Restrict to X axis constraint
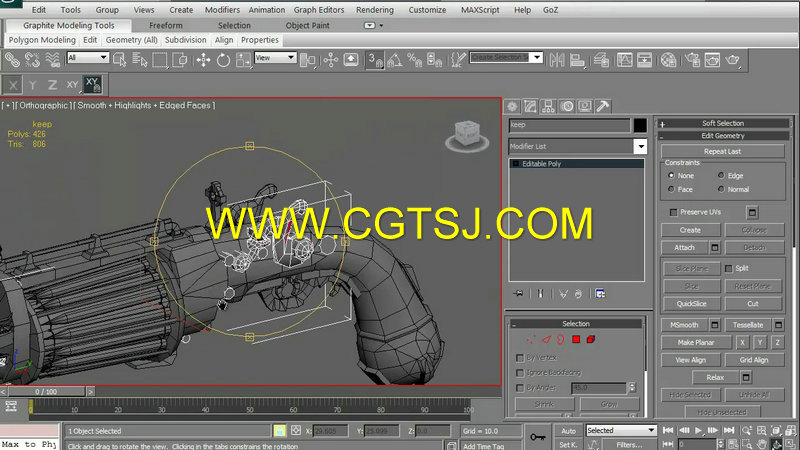Viewport: 800px width, 450px height. tap(13, 85)
